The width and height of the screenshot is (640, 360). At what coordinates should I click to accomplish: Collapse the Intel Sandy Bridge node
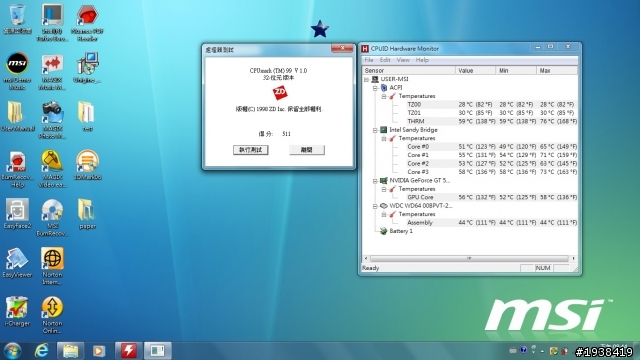375,130
